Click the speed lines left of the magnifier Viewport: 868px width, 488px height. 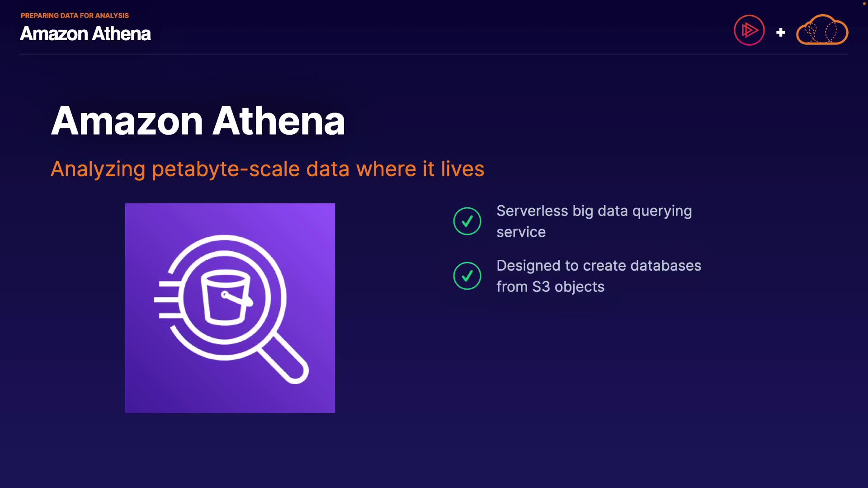[x=168, y=299]
